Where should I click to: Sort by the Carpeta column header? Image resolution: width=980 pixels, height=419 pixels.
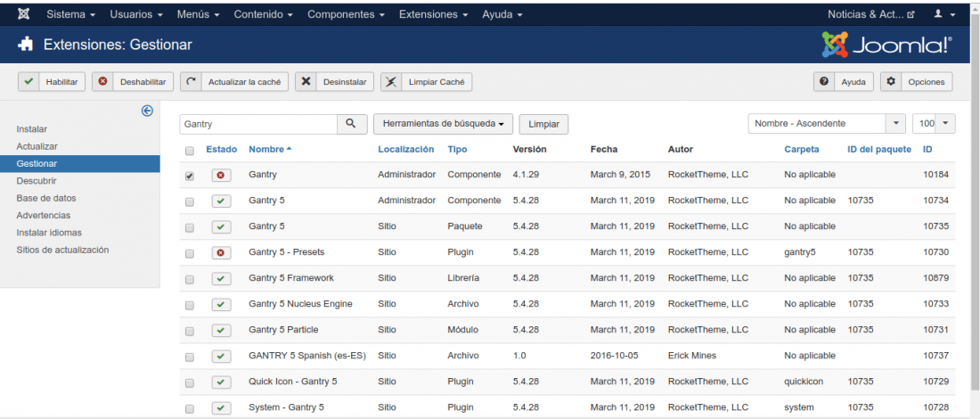click(x=801, y=150)
